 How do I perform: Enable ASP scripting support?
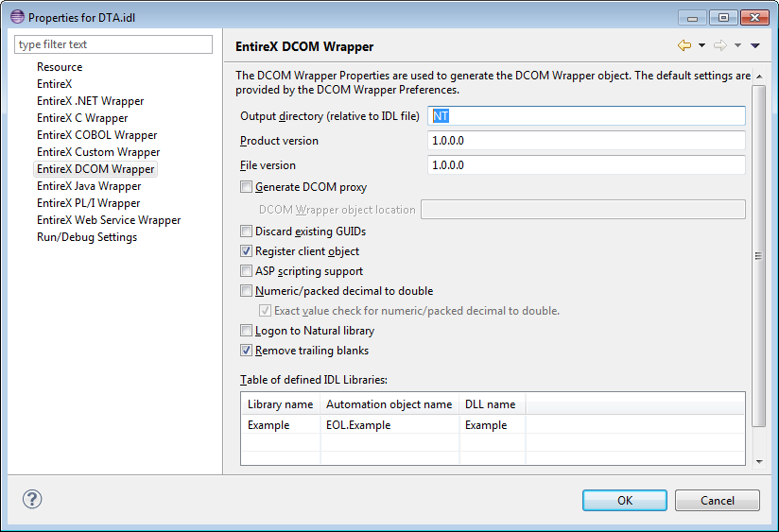coord(246,270)
